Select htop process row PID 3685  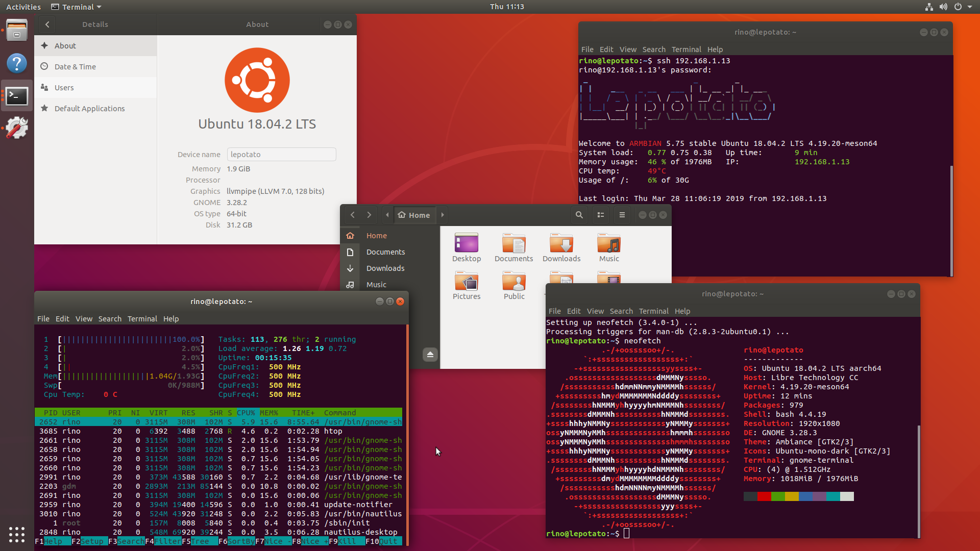[218, 431]
